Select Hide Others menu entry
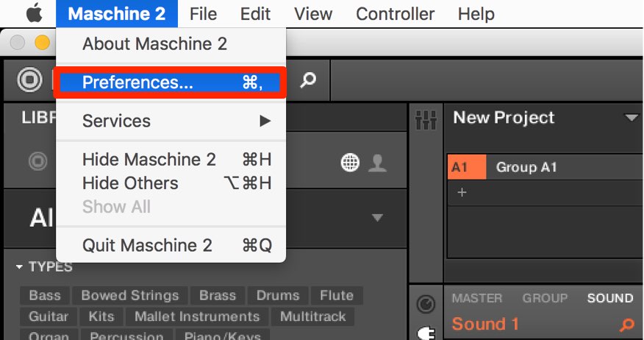The image size is (644, 340). point(171,183)
